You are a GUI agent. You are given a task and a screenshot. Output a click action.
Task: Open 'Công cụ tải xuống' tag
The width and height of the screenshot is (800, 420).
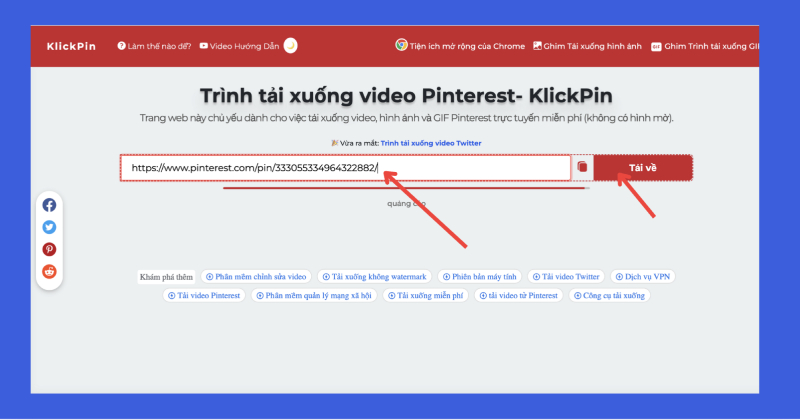(609, 295)
